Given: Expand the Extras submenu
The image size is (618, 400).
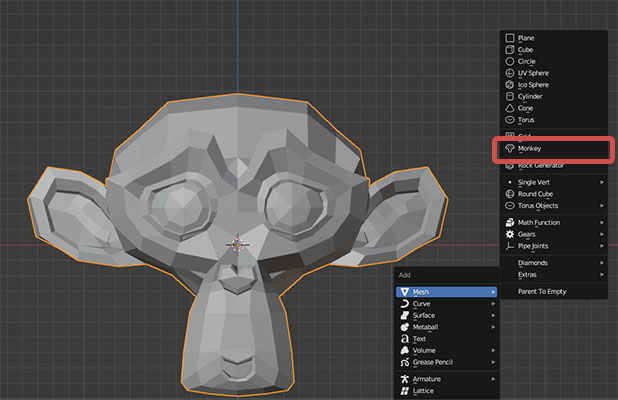Looking at the screenshot, I should [x=554, y=275].
